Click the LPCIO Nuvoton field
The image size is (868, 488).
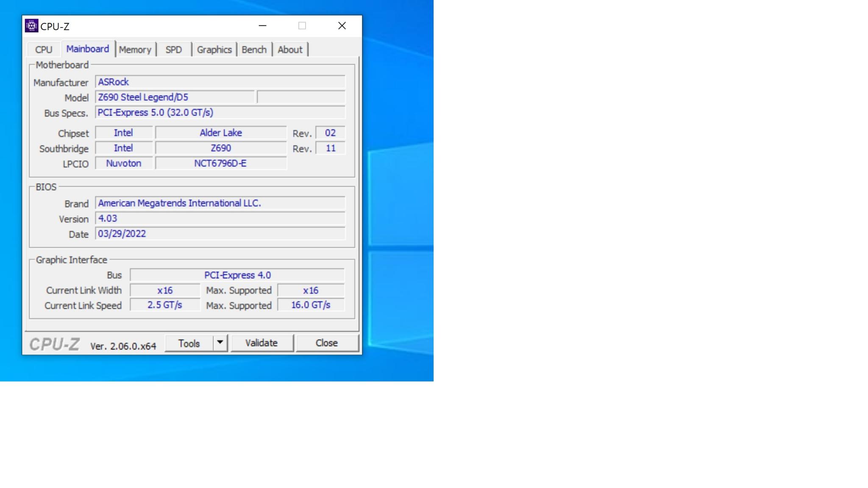coord(124,163)
